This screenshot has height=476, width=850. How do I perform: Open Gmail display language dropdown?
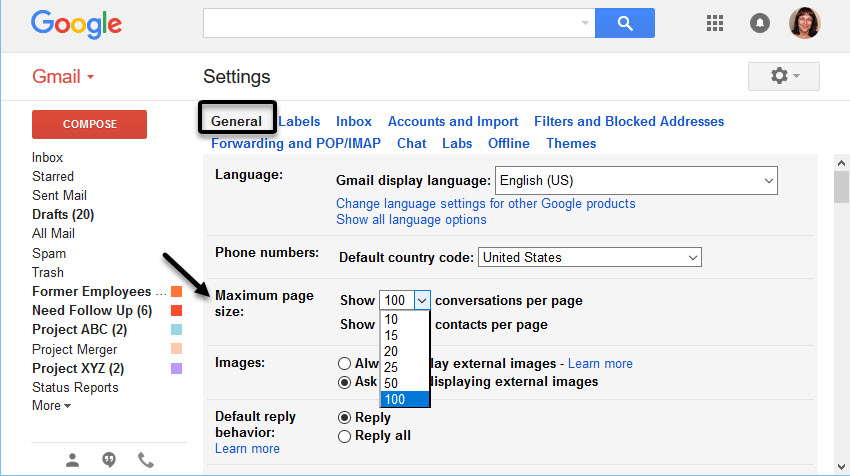(636, 181)
